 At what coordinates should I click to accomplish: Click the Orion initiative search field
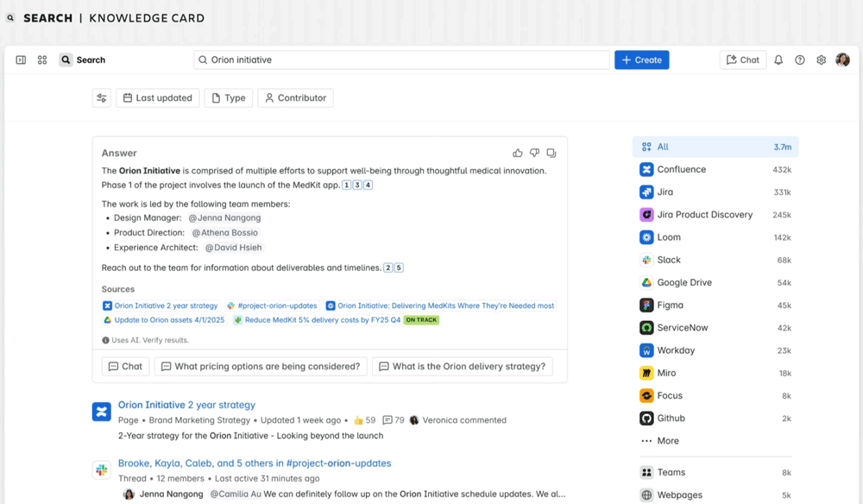[x=401, y=60]
